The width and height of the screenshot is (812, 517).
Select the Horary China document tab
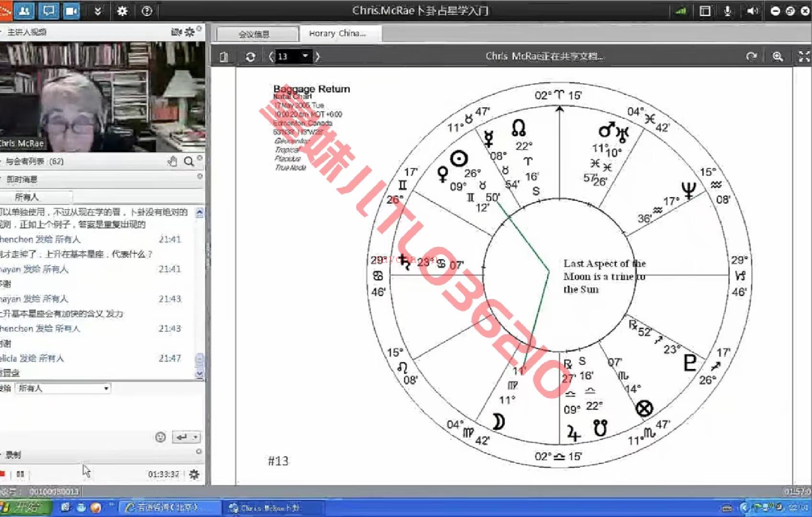tap(340, 34)
